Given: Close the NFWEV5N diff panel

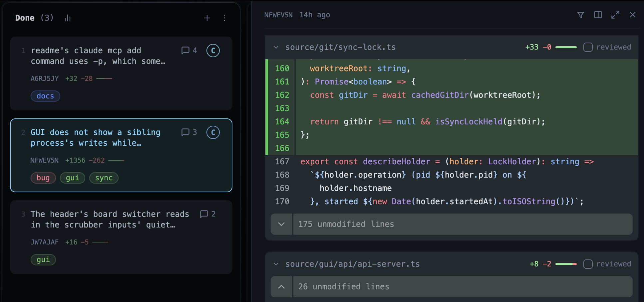Looking at the screenshot, I should coord(633,15).
